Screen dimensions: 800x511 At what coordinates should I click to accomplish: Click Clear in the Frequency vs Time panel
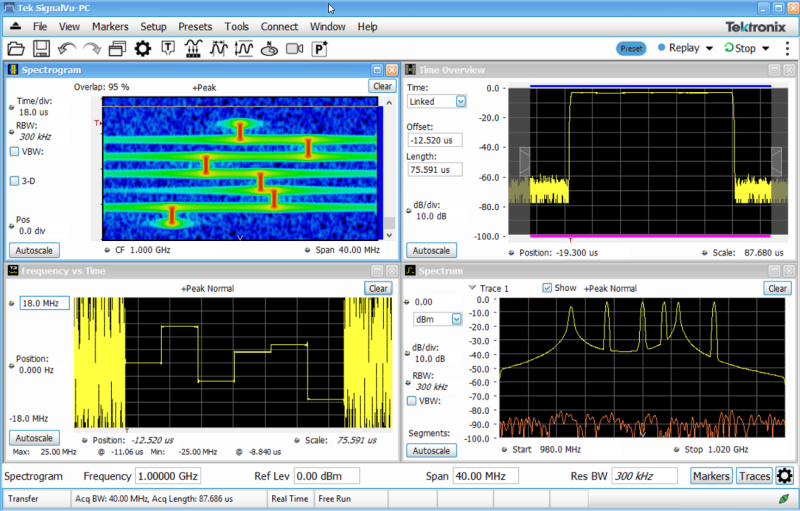(378, 288)
